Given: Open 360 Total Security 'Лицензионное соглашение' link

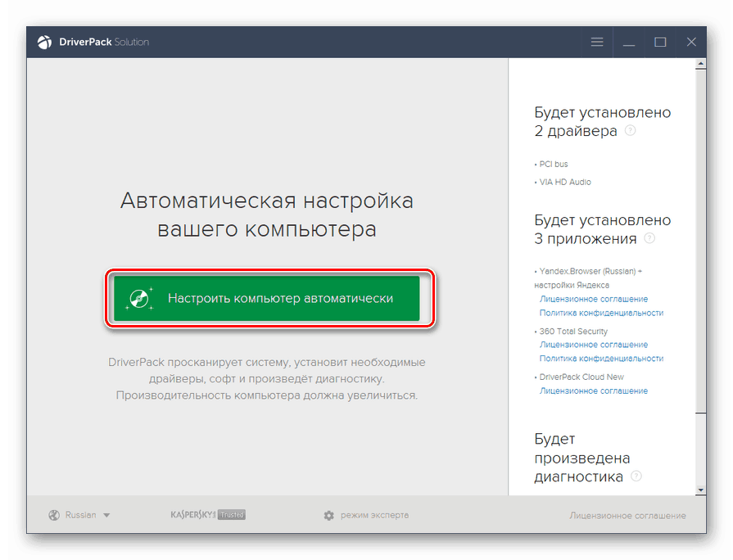Looking at the screenshot, I should point(594,345).
